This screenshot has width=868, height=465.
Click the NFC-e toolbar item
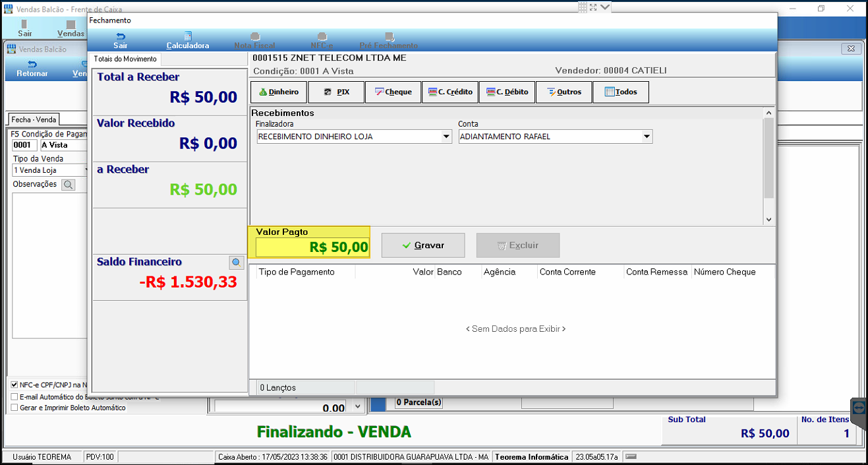[322, 40]
